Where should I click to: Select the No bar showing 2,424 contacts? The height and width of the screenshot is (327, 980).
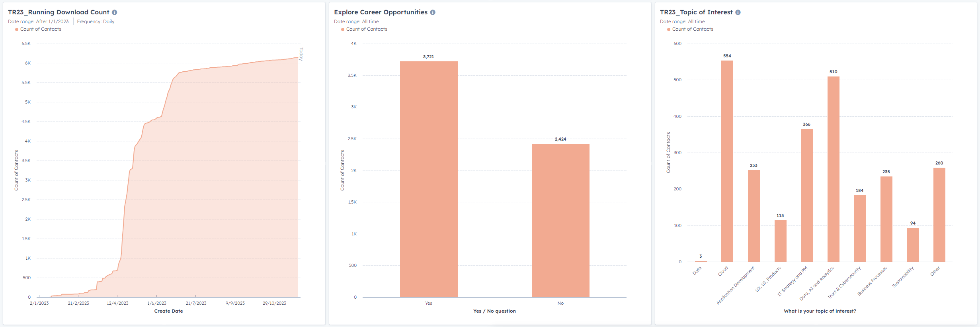click(x=560, y=220)
